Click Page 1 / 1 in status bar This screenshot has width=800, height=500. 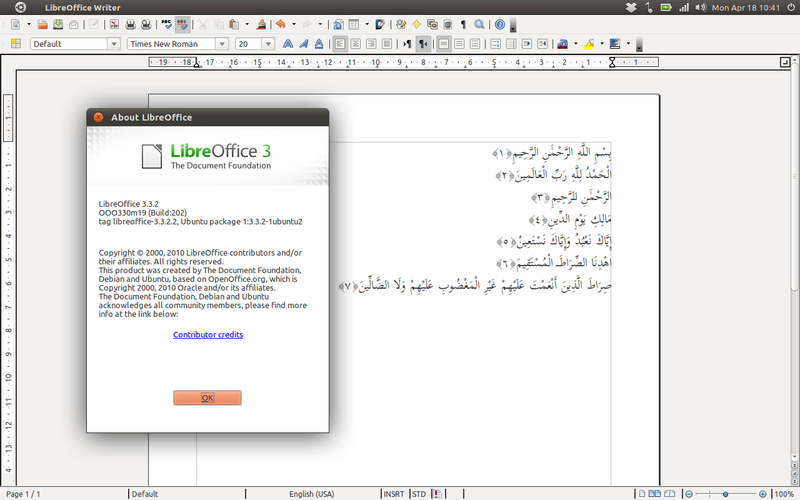click(x=23, y=494)
